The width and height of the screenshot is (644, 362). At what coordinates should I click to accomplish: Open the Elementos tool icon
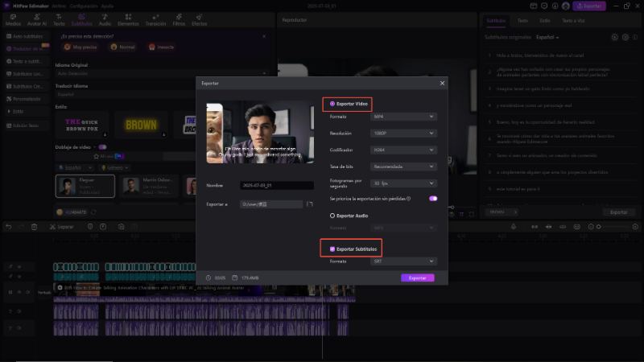(127, 19)
